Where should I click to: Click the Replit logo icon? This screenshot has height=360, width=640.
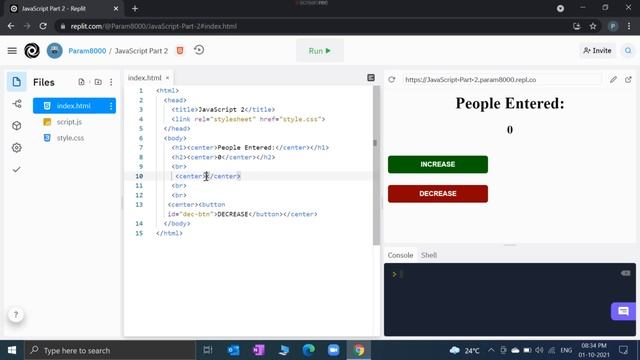[32, 51]
